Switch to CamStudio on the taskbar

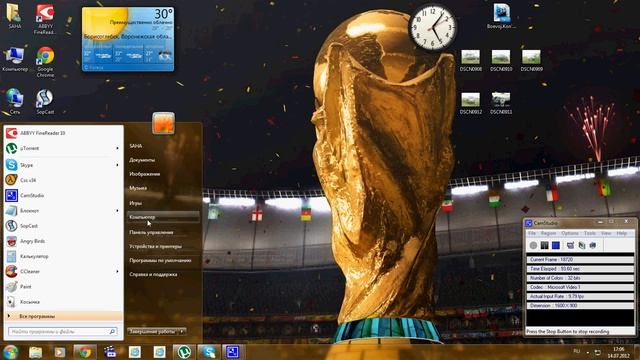point(233,352)
